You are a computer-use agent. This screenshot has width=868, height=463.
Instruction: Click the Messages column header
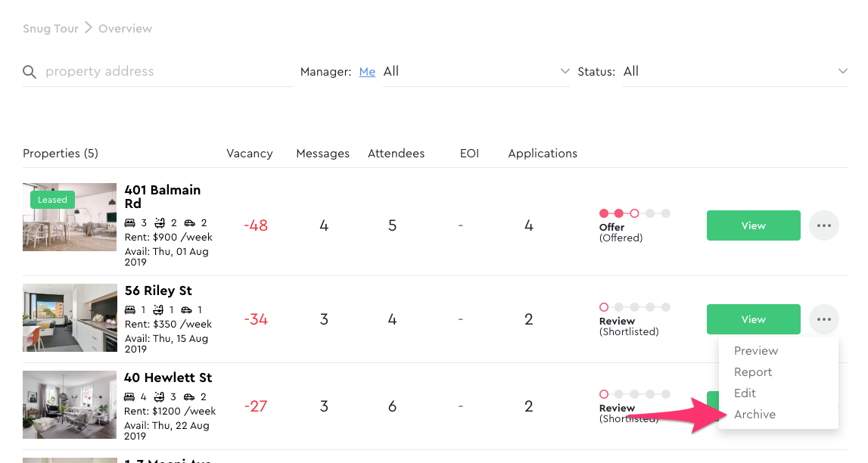tap(322, 154)
